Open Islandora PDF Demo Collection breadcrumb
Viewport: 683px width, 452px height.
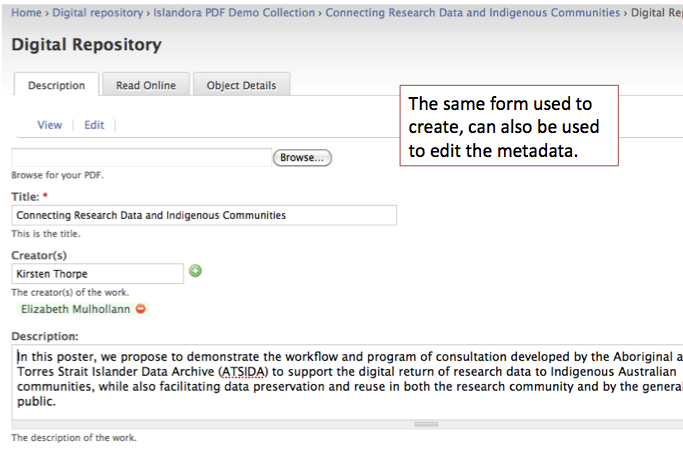pyautogui.click(x=234, y=13)
